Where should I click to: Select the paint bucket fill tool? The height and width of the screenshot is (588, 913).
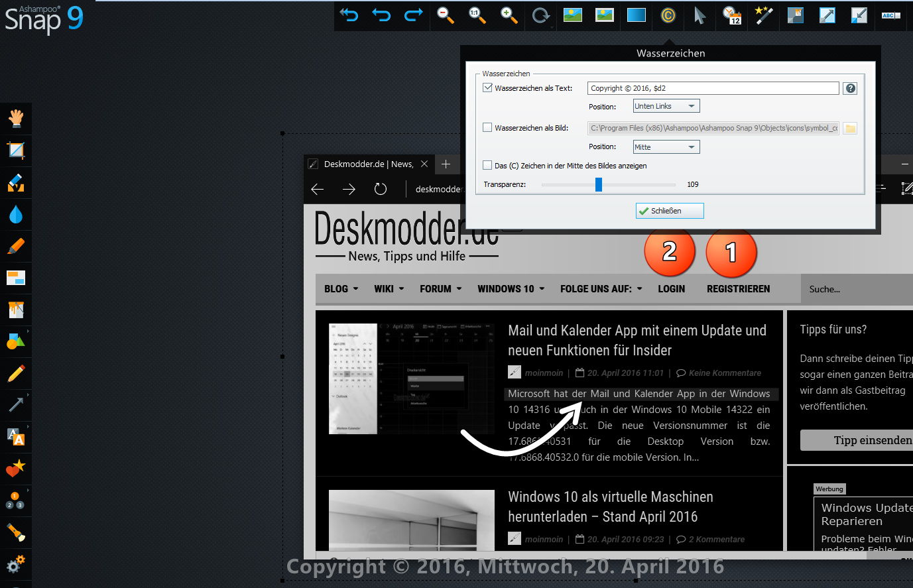click(16, 310)
